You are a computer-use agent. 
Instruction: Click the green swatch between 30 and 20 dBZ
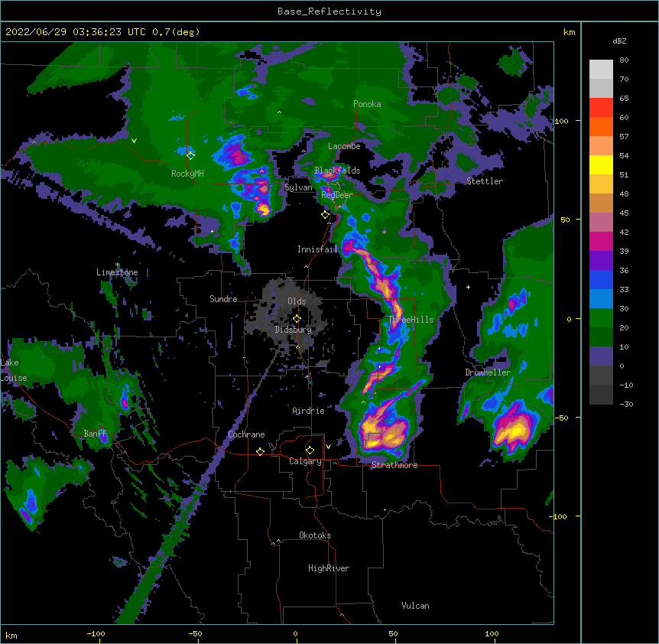click(601, 318)
